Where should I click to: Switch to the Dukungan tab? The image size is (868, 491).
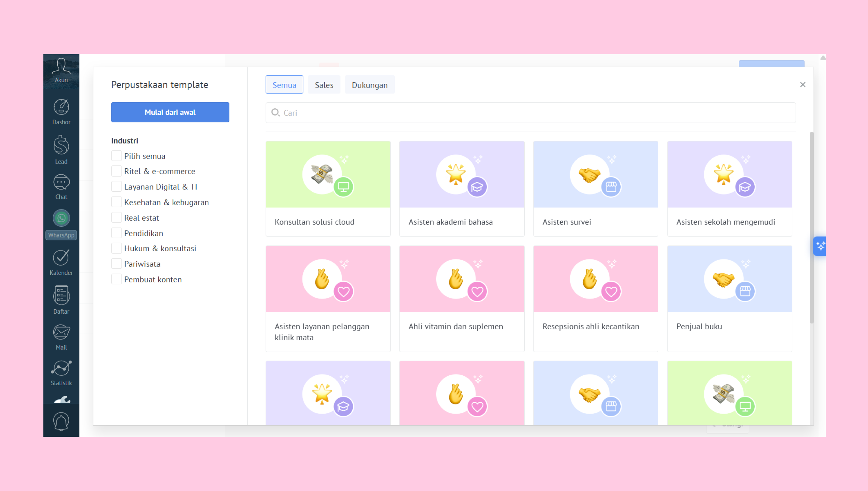click(x=370, y=84)
